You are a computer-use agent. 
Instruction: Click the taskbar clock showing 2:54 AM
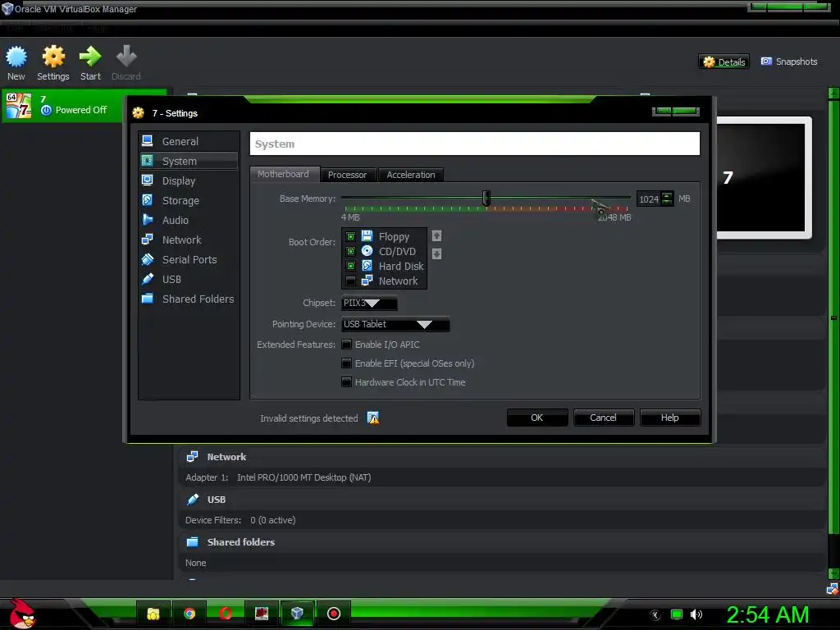point(768,614)
